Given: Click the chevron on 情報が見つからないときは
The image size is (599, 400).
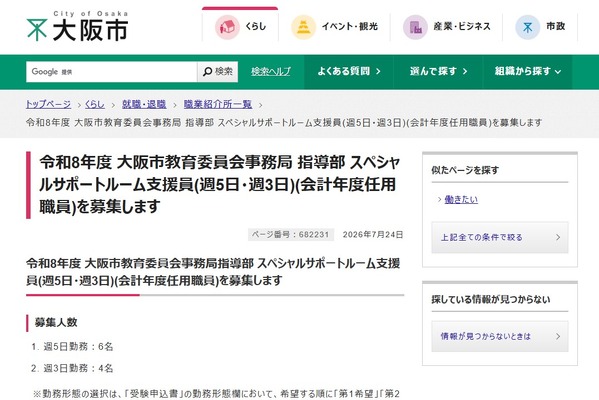Looking at the screenshot, I should point(558,336).
